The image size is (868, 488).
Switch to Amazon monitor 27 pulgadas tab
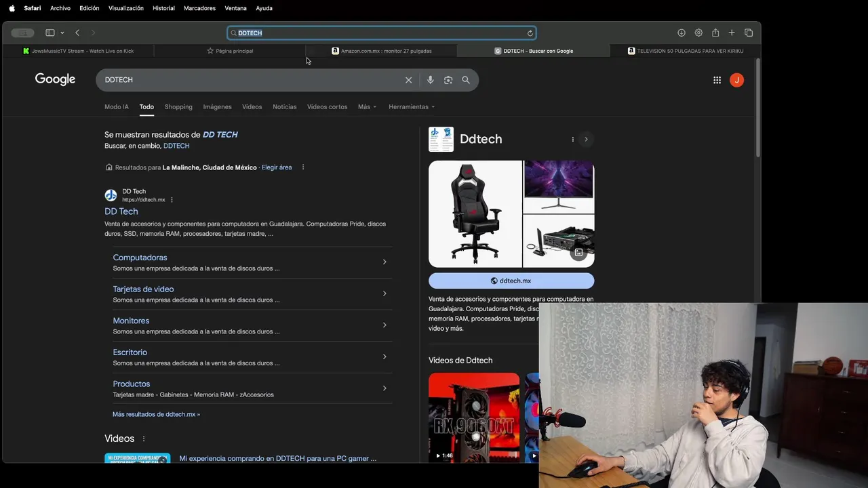[x=381, y=51]
